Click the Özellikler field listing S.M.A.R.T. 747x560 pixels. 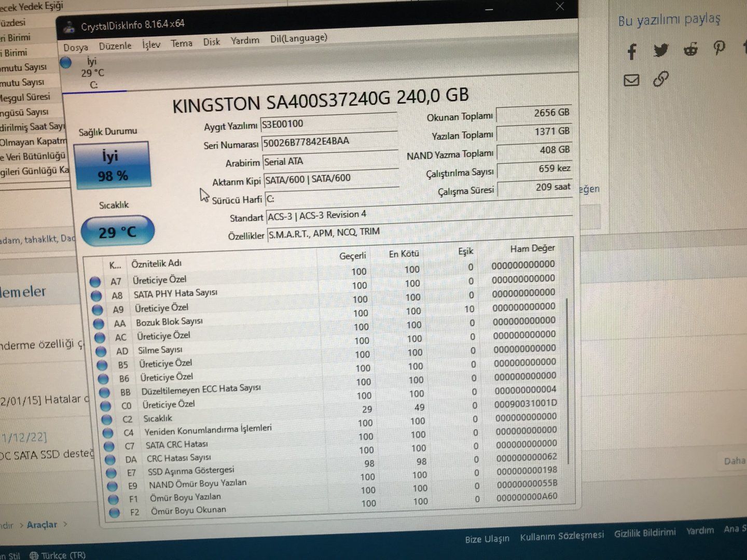[x=420, y=230]
